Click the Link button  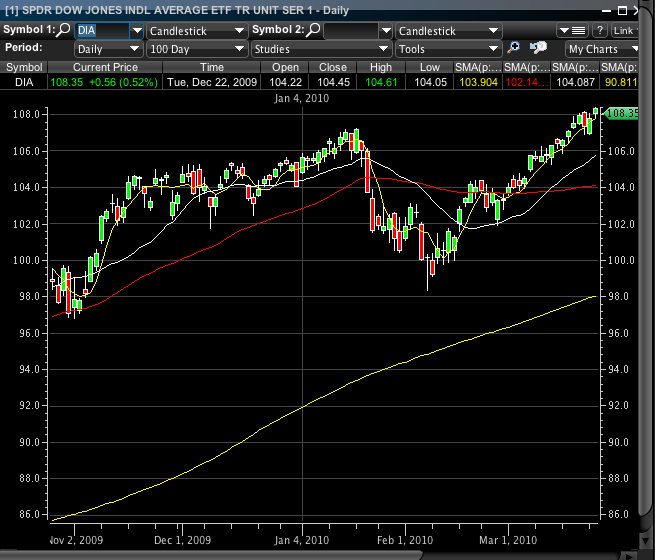(627, 30)
